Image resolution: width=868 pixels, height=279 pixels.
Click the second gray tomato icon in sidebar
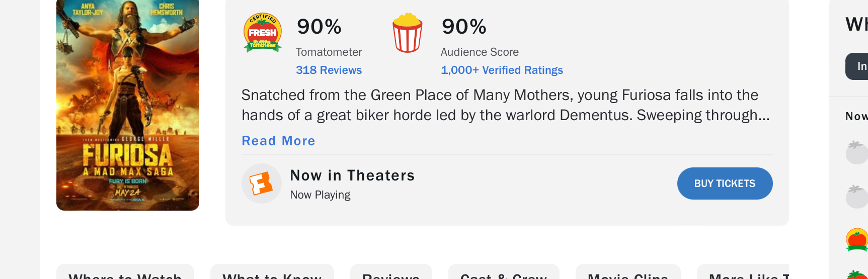856,197
